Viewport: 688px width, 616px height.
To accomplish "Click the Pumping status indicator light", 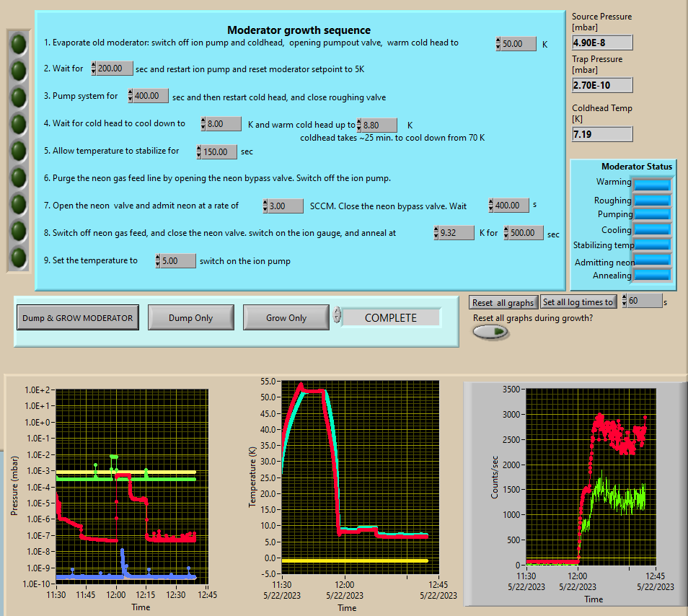I will pos(652,214).
